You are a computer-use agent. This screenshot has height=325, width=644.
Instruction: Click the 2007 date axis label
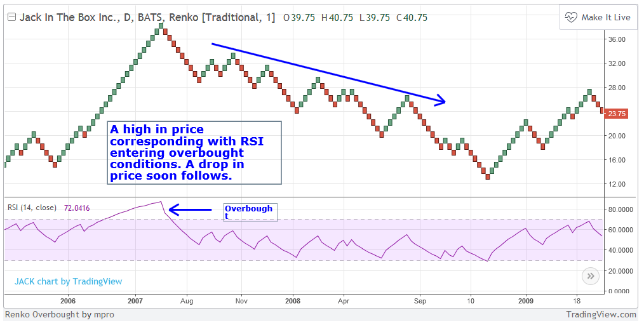point(135,302)
